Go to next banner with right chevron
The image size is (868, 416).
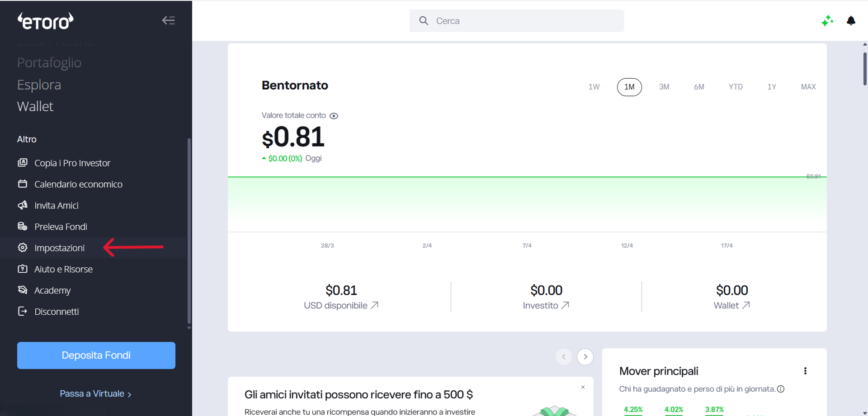pos(585,357)
